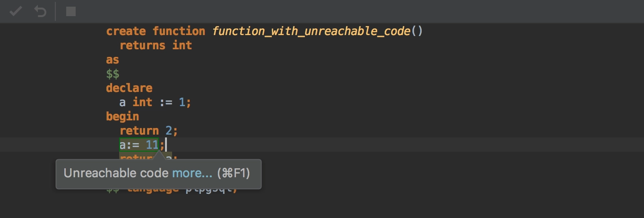The image size is (644, 218).
Task: Click the "as" keyword line
Action: 113,60
